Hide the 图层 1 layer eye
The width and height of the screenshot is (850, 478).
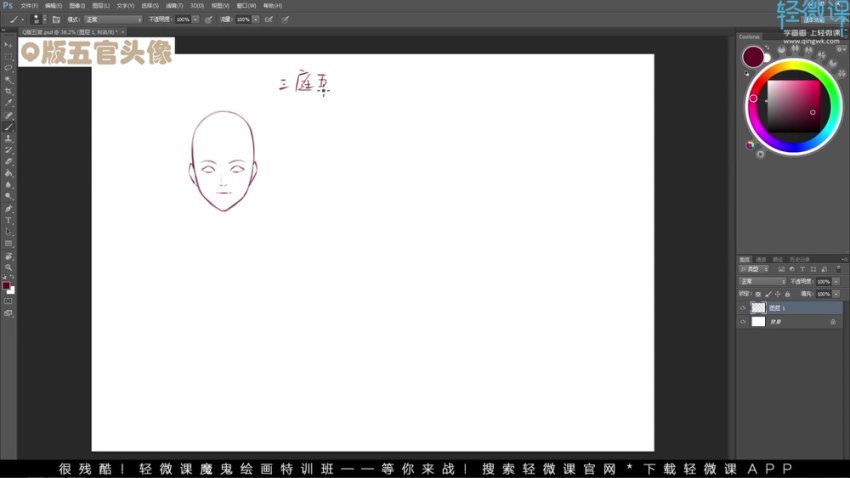point(743,308)
